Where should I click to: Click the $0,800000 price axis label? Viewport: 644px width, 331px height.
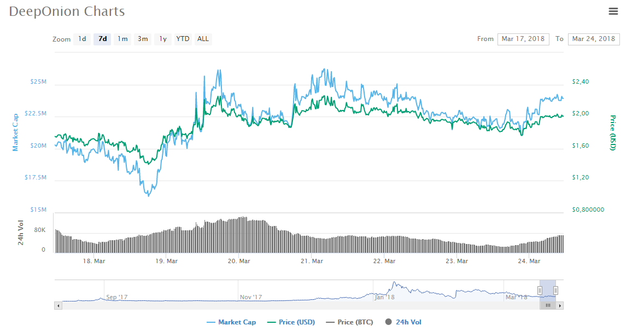588,210
